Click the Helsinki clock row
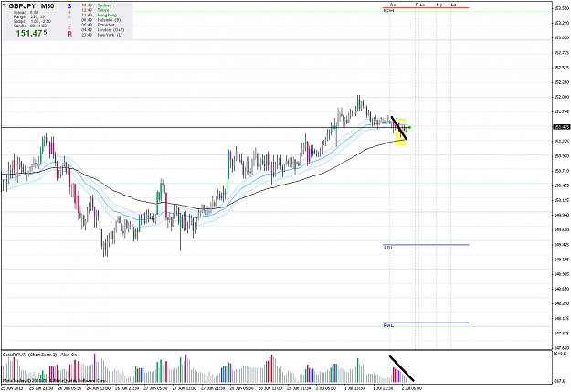Image resolution: width=571 pixels, height=392 pixels. (100, 20)
